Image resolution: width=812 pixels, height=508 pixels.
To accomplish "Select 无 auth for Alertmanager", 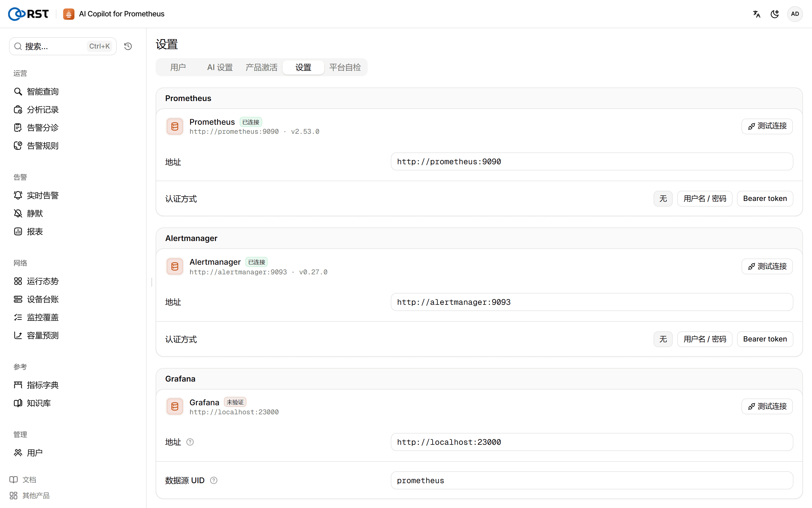I will coord(663,339).
